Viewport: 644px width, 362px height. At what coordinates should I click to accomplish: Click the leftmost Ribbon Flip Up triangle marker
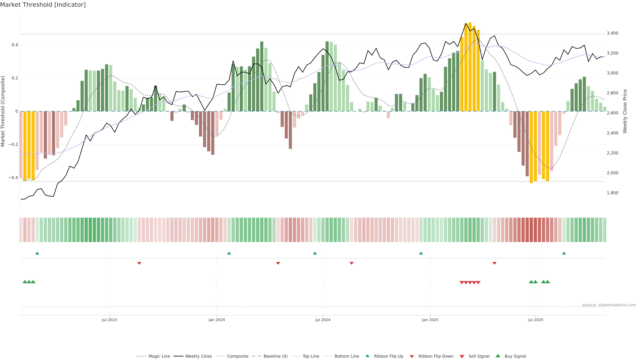click(37, 253)
